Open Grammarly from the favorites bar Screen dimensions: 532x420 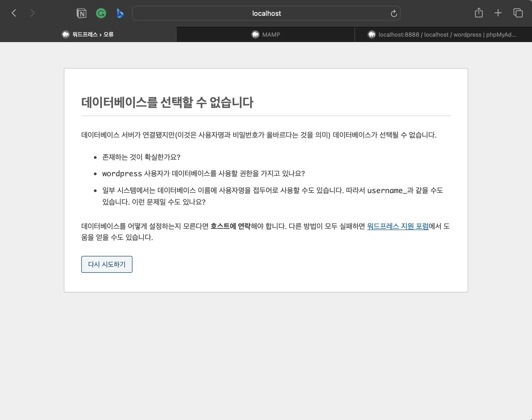tap(101, 13)
